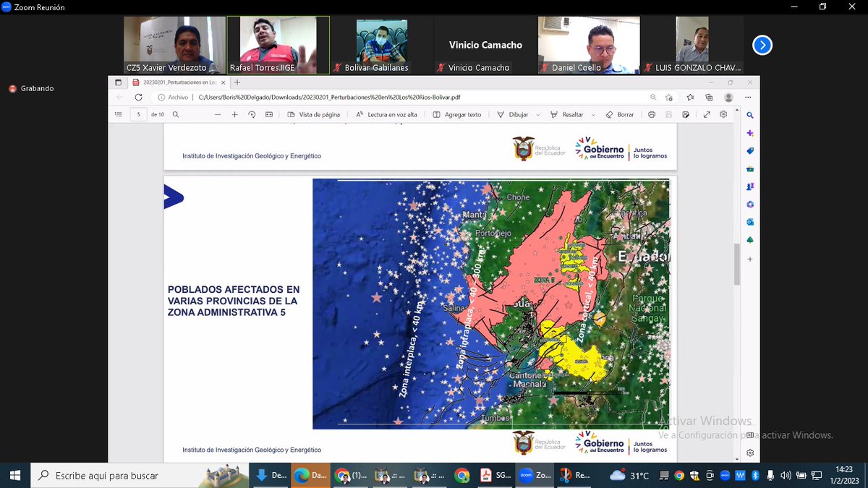Select Luis Gonzalo Chav's video thumbnail
Screen dimensions: 868x488
click(x=692, y=45)
